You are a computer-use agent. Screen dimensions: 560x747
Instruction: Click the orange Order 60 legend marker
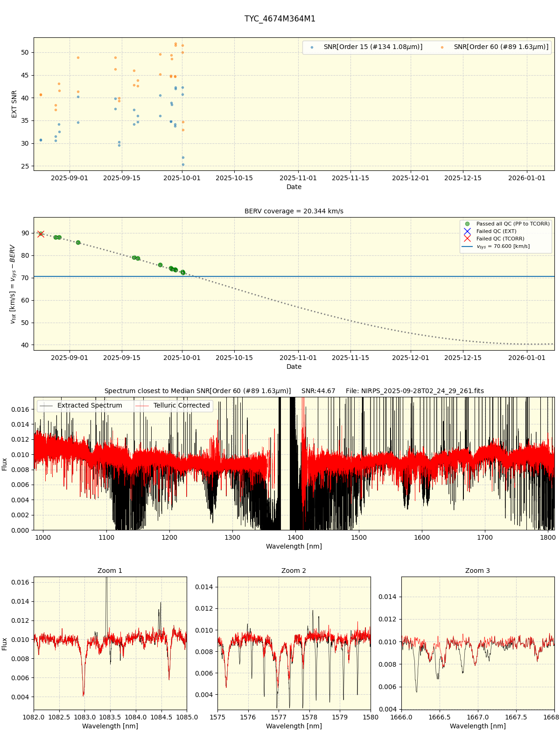pos(442,47)
